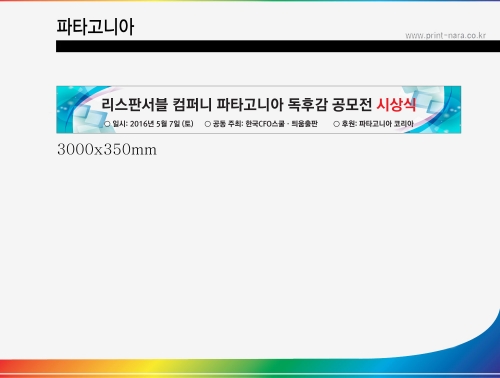Viewport: 500px width, 378px height.
Task: Click the "틔움출판" text in banner
Action: [x=304, y=124]
